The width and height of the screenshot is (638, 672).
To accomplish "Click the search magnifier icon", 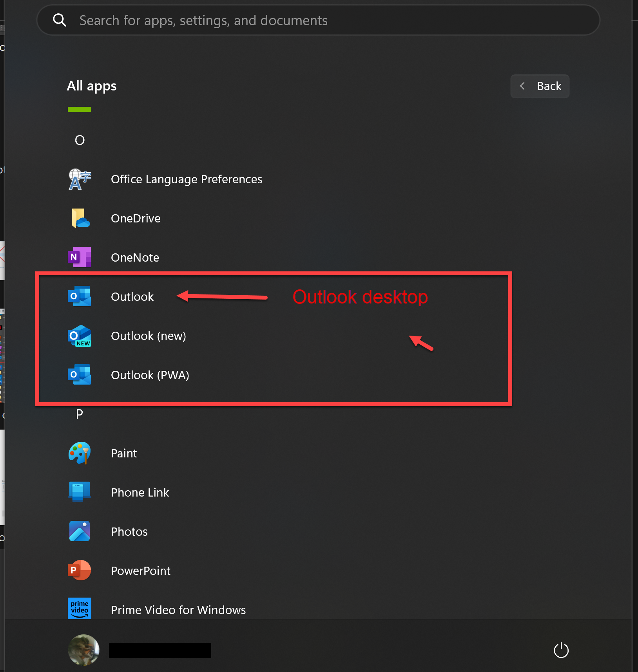I will pyautogui.click(x=60, y=20).
